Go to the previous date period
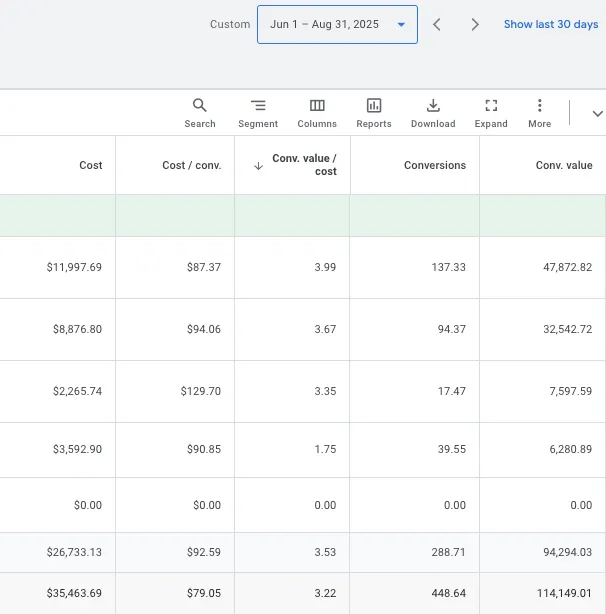606x614 pixels. coord(437,25)
